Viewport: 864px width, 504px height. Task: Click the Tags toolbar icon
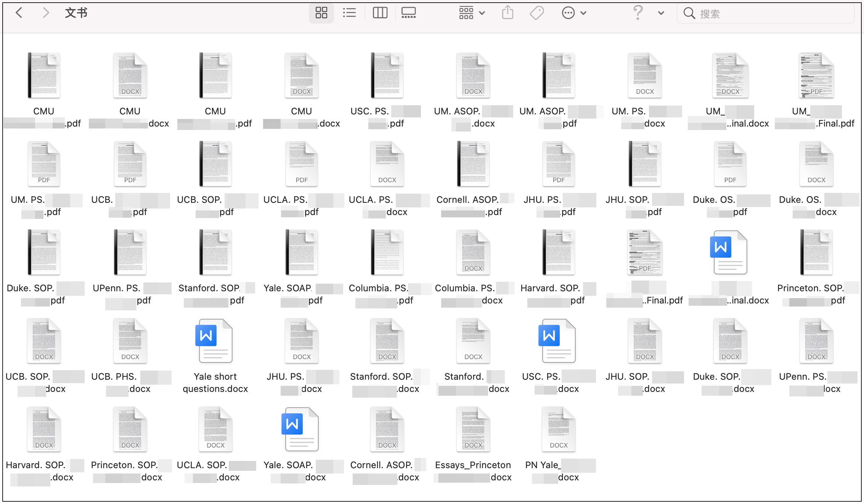tap(536, 13)
